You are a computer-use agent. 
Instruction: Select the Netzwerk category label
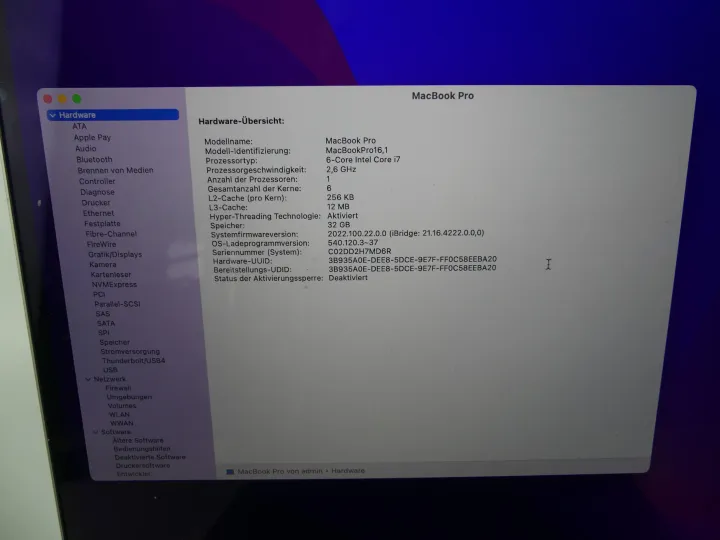tap(110, 379)
